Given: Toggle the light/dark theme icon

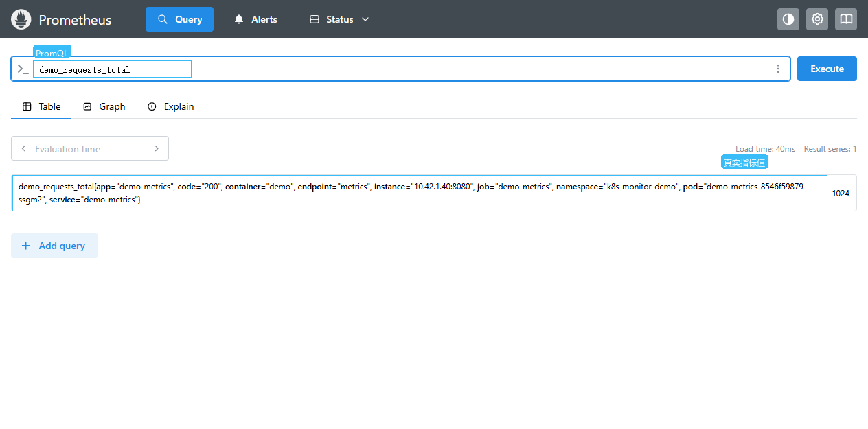Looking at the screenshot, I should [x=788, y=19].
